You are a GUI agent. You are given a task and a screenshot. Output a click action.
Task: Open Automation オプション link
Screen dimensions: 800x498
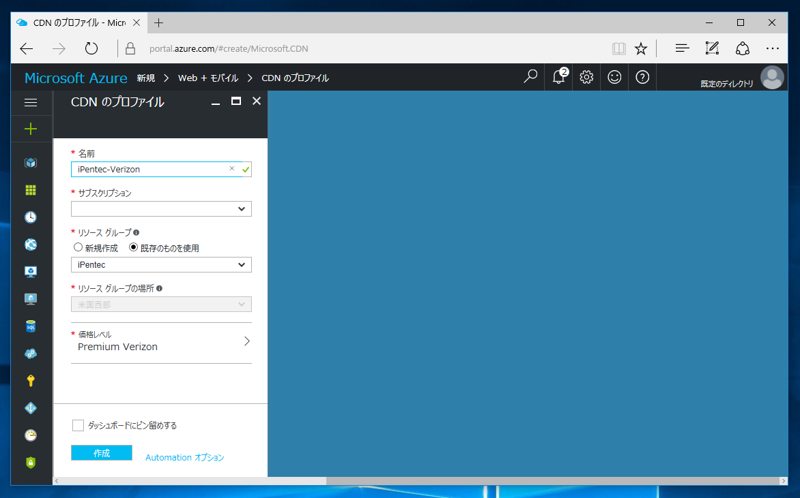[x=185, y=458]
